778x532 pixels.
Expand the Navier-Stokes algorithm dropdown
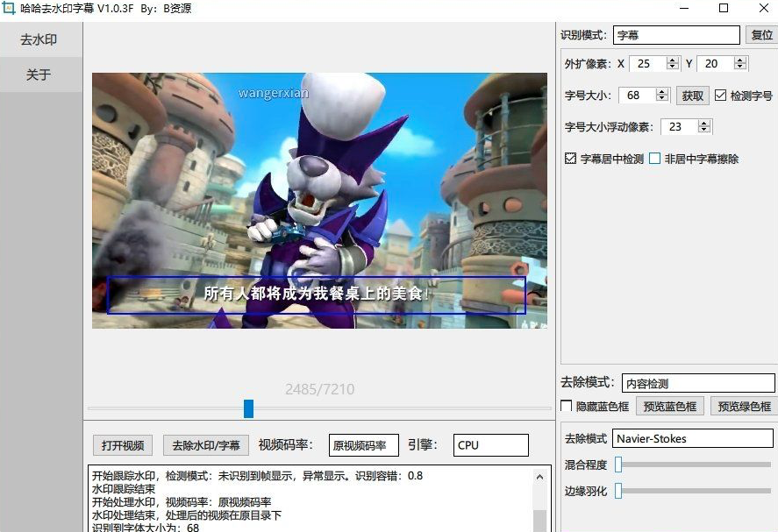point(692,438)
